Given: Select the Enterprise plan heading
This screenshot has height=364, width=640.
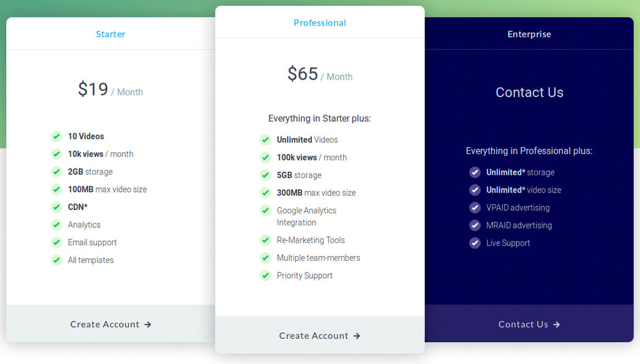Looking at the screenshot, I should tap(530, 34).
